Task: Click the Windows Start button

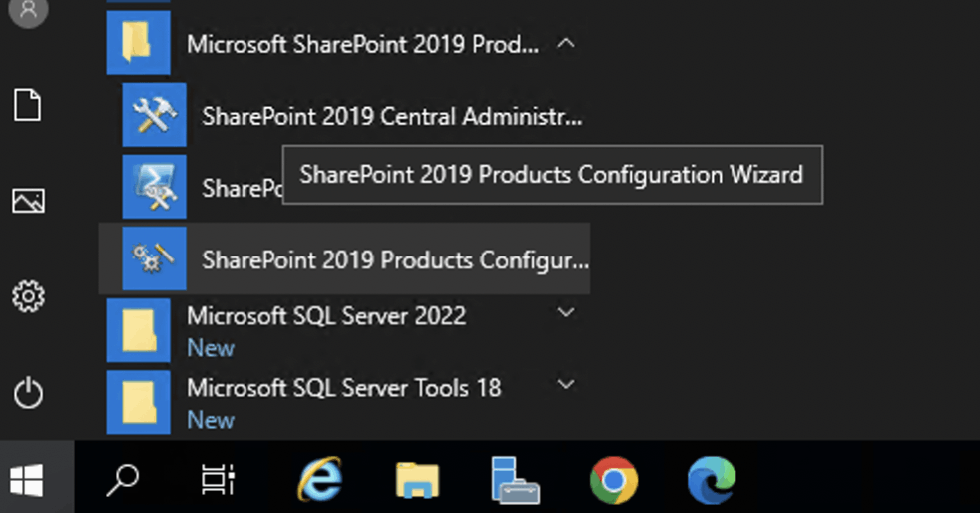Action: point(27,482)
